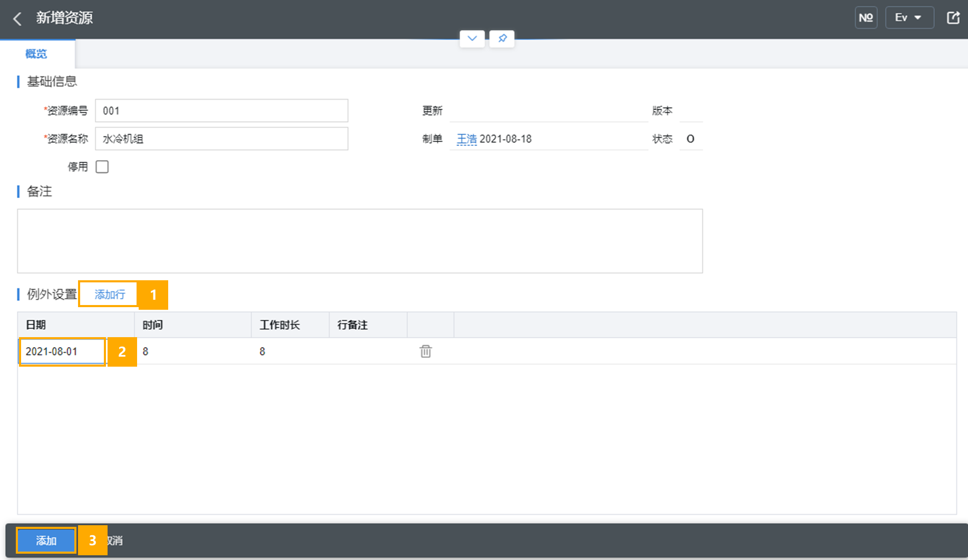Click the 添加 button
This screenshot has height=560, width=968.
click(46, 541)
